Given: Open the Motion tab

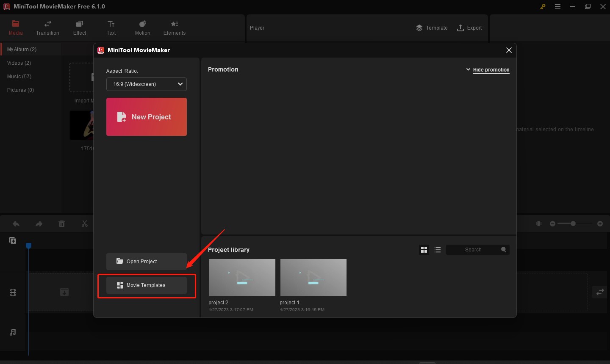Looking at the screenshot, I should (x=142, y=28).
